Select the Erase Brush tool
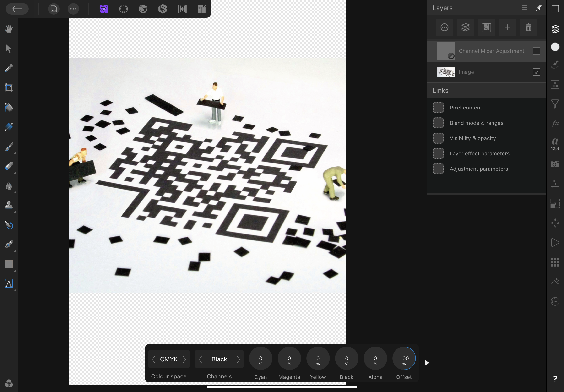Image resolution: width=564 pixels, height=392 pixels. pyautogui.click(x=9, y=166)
